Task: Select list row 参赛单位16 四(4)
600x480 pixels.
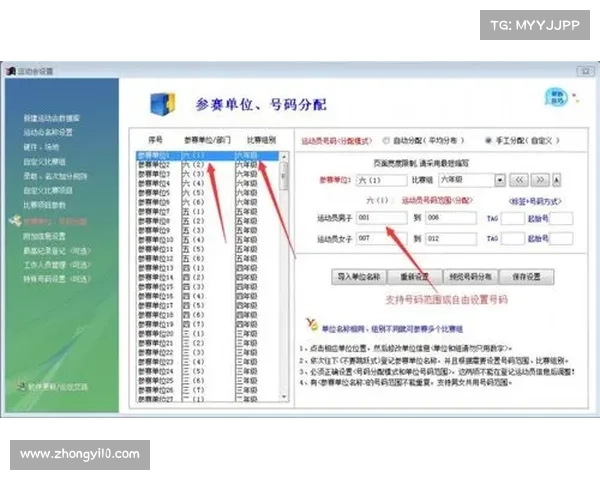Action: [x=208, y=296]
